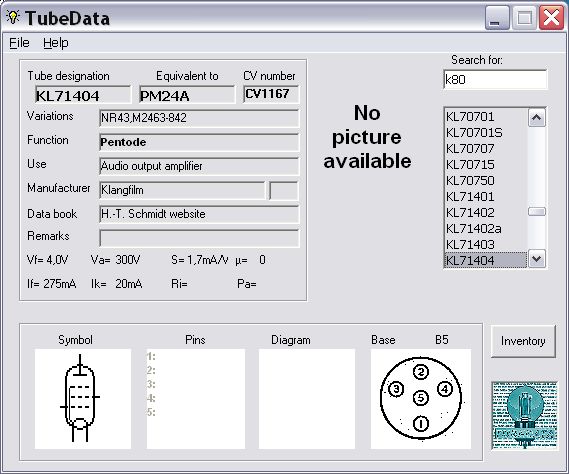Click the empty Remarks field
Image resolution: width=569 pixels, height=474 pixels.
click(199, 238)
